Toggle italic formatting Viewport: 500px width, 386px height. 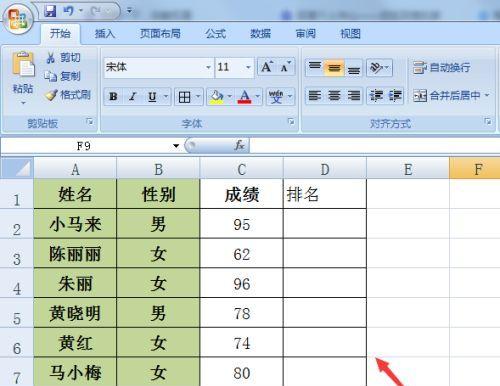tap(132, 97)
